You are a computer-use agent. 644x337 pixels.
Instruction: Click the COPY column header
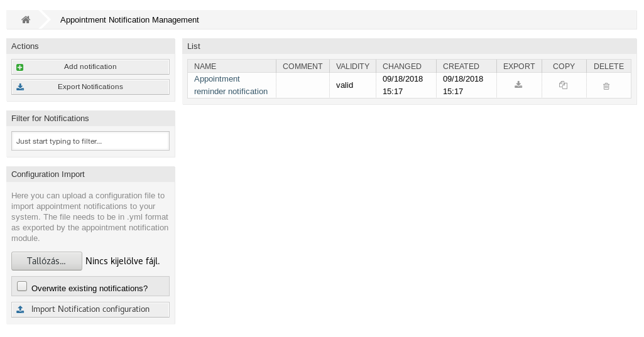coord(564,66)
